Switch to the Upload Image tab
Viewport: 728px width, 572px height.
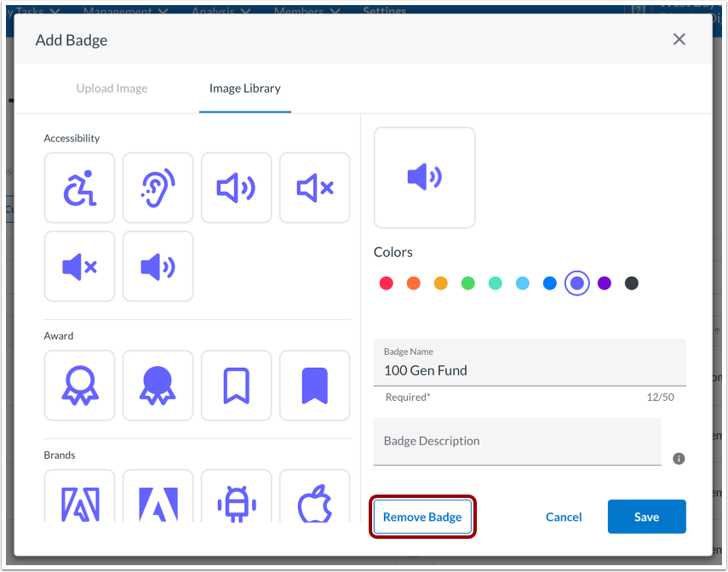point(112,89)
